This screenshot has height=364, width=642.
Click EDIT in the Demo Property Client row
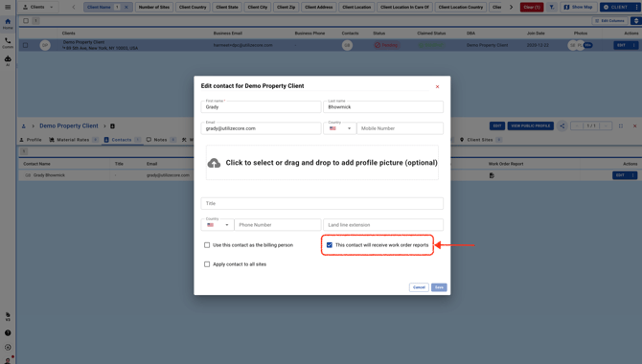click(621, 45)
